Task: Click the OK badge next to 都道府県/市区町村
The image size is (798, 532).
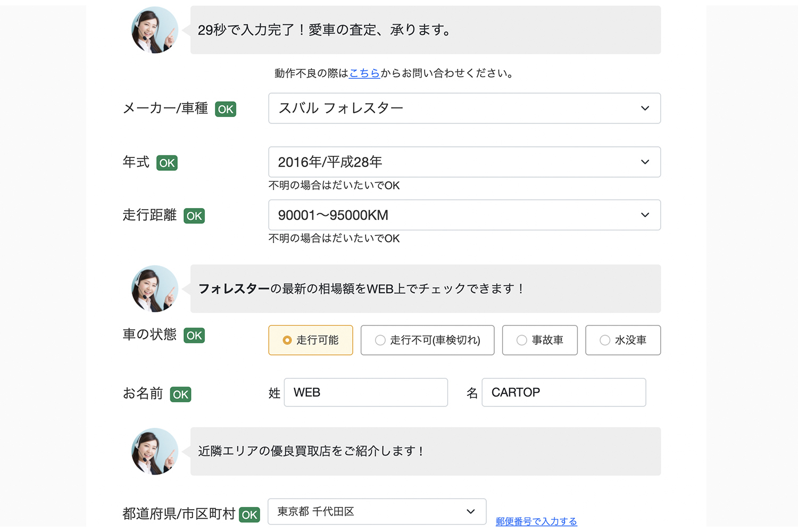Action: [250, 514]
